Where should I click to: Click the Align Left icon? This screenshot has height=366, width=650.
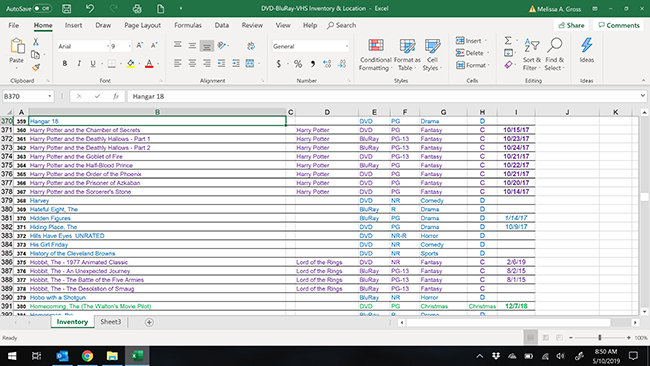(x=178, y=63)
